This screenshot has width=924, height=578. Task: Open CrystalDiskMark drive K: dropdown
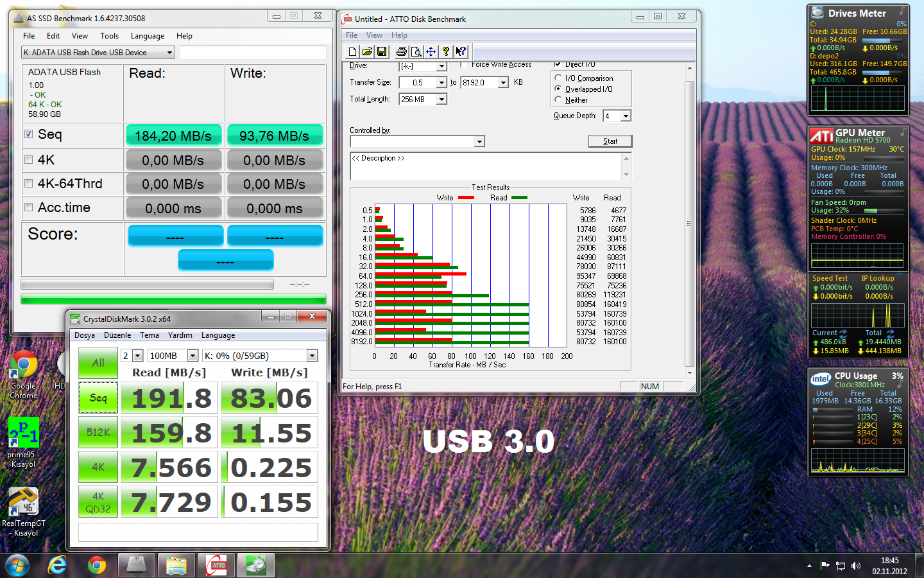tap(312, 356)
